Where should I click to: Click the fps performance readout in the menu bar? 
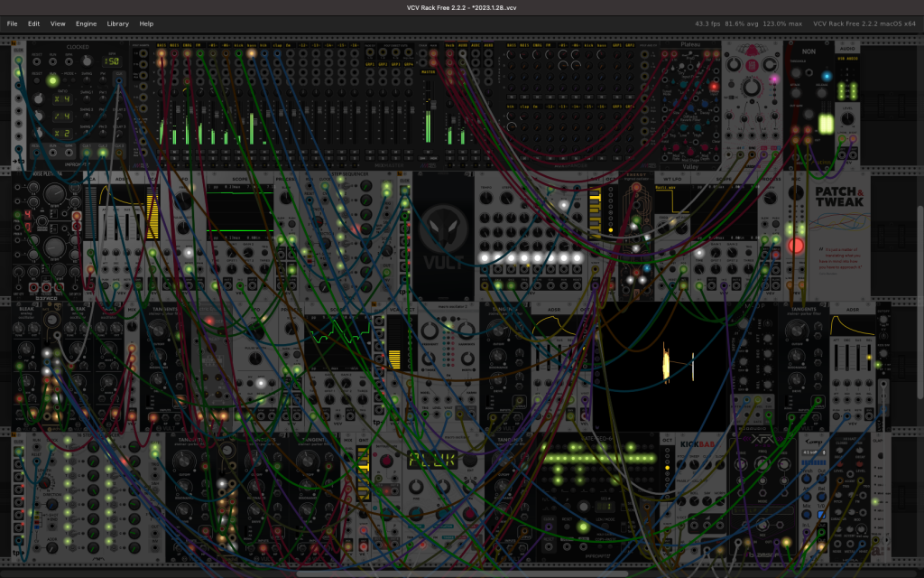click(x=707, y=23)
